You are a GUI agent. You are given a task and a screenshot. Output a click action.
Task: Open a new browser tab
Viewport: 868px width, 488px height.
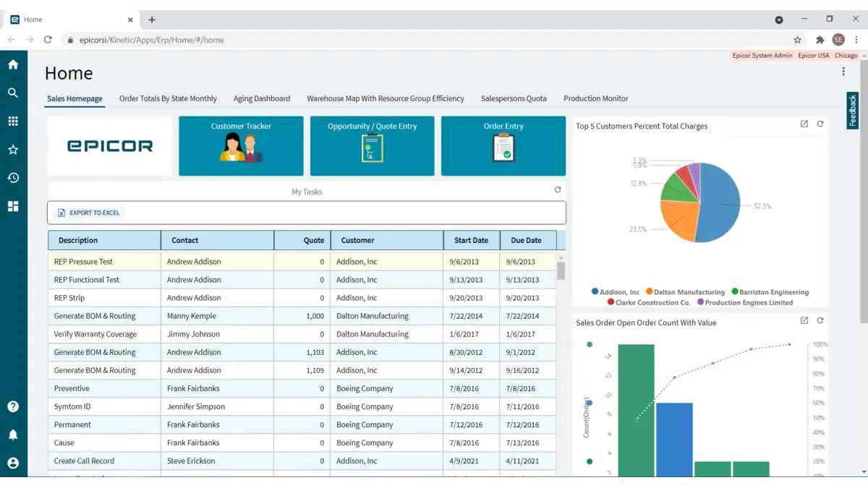[x=152, y=20]
